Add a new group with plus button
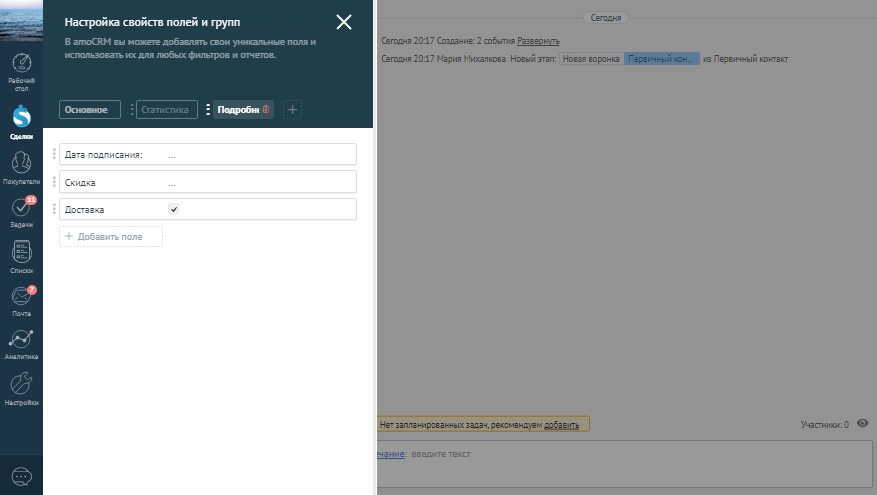This screenshot has height=495, width=877. pyautogui.click(x=292, y=110)
